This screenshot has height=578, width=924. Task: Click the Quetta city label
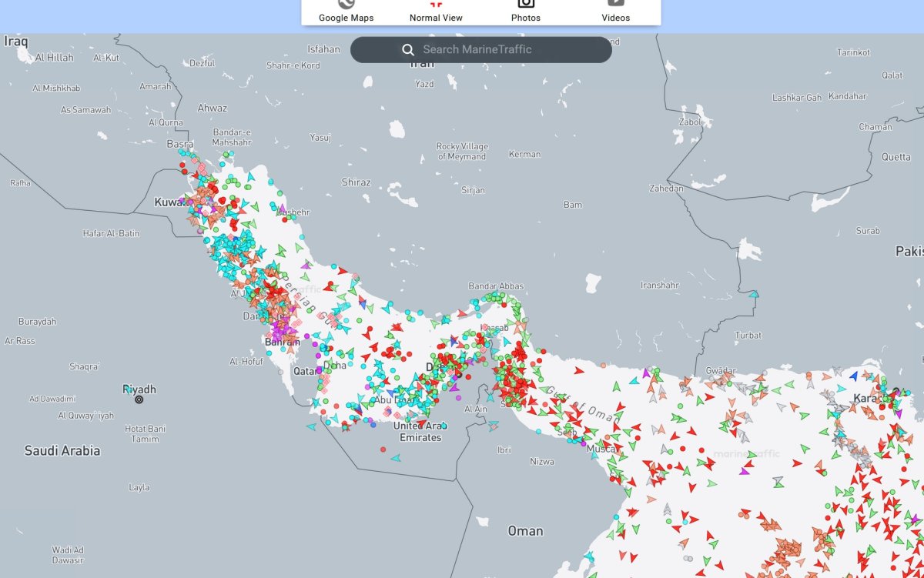tap(896, 157)
